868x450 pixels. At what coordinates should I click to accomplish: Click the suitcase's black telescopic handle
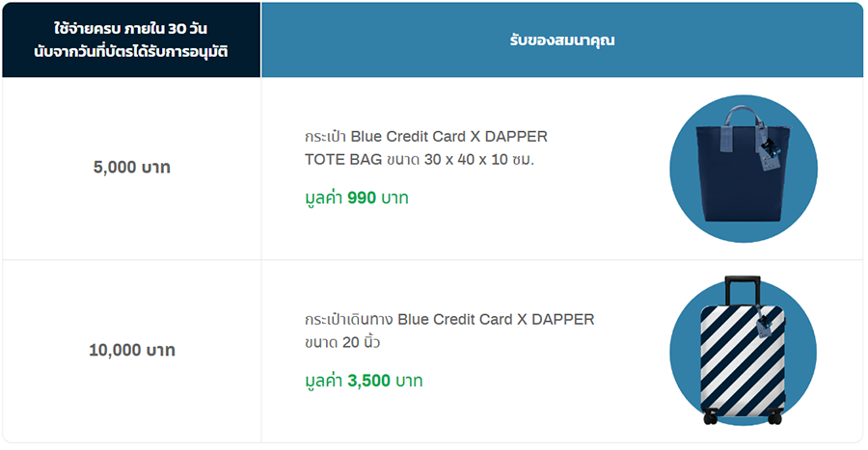coord(741,289)
